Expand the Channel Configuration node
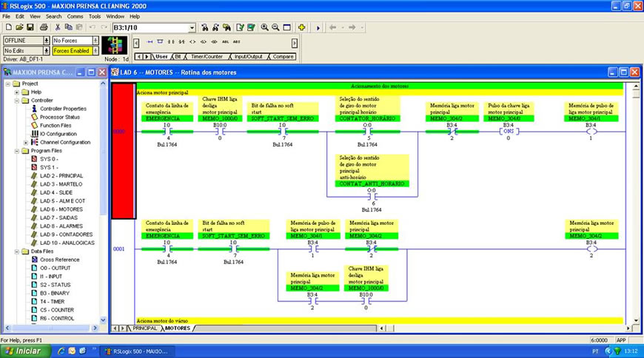Screen dimensions: 644x358 click(x=26, y=143)
